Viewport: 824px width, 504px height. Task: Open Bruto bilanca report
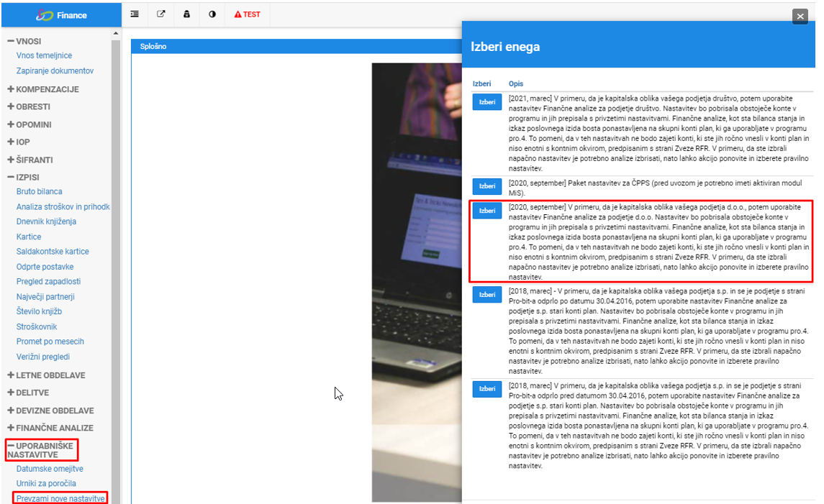(39, 191)
